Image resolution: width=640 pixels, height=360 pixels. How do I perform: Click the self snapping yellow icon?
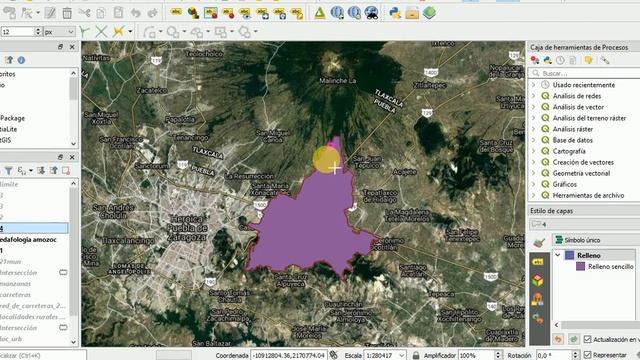tap(118, 31)
